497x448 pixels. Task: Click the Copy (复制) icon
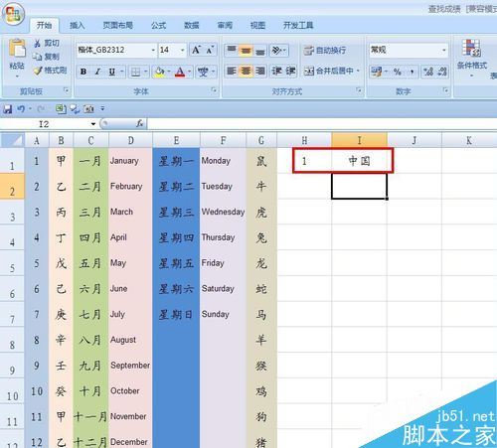pyautogui.click(x=38, y=57)
